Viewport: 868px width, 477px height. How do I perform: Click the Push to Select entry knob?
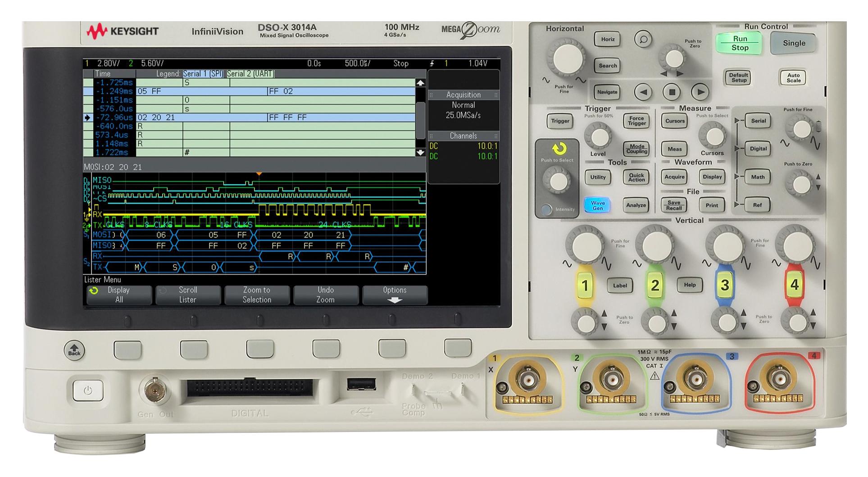[558, 181]
